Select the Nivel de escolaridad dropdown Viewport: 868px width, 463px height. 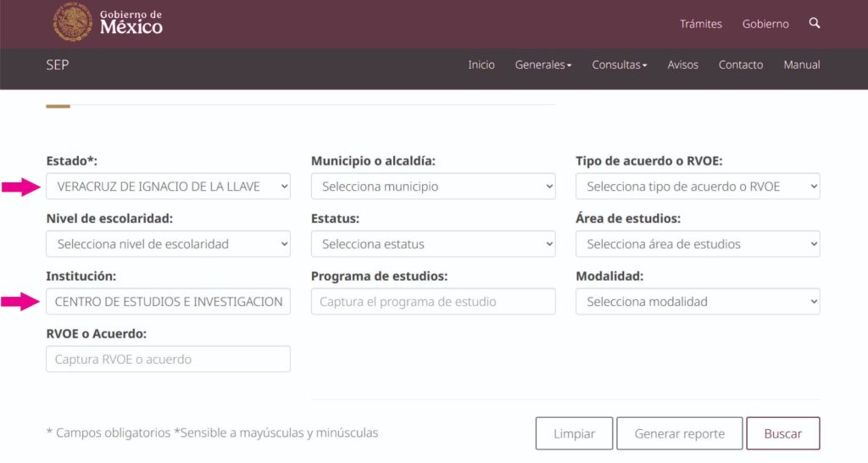pyautogui.click(x=168, y=244)
